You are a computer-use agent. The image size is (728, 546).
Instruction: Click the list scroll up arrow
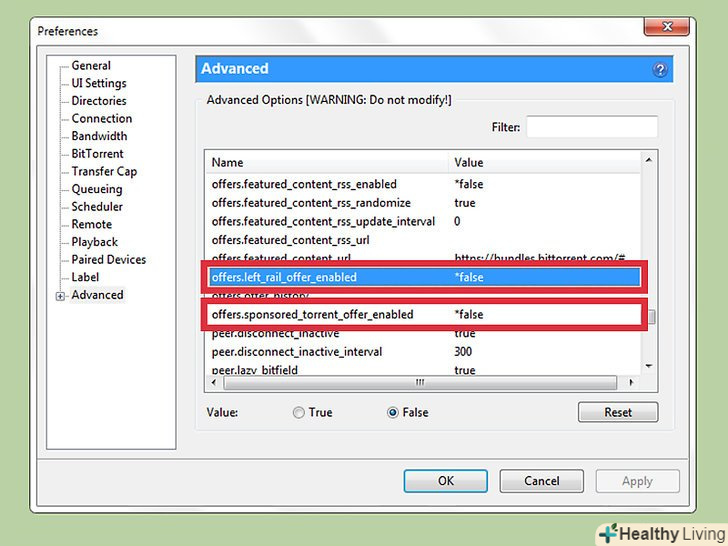(x=649, y=160)
